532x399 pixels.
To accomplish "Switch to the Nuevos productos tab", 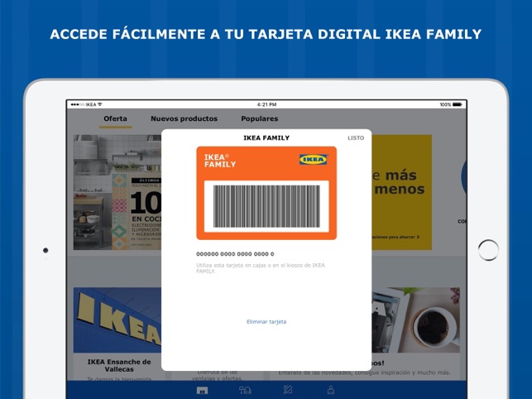I will 185,119.
